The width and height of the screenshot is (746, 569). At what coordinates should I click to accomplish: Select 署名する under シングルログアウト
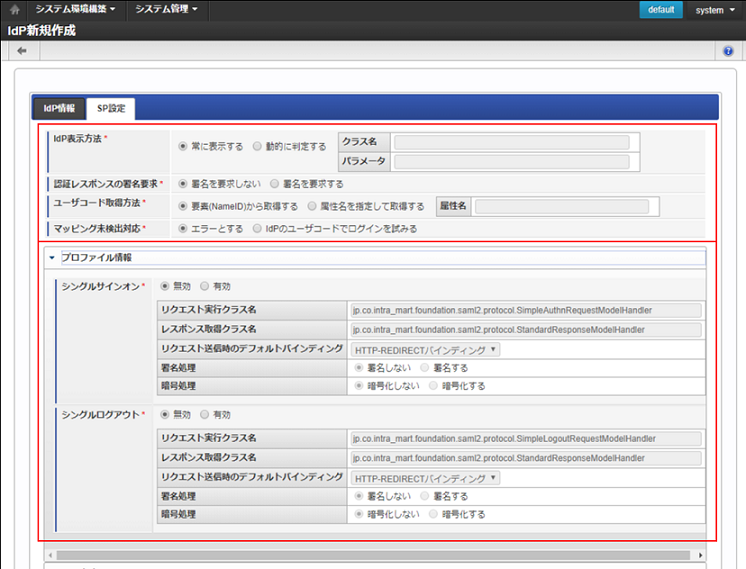click(x=424, y=496)
